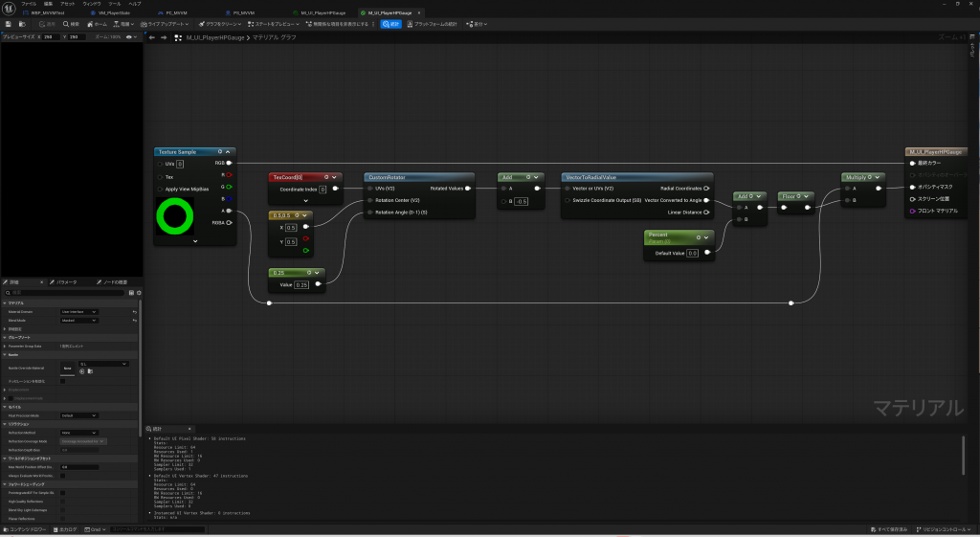The image size is (980, 537).
Task: Click the graph navigation back arrow
Action: [152, 37]
